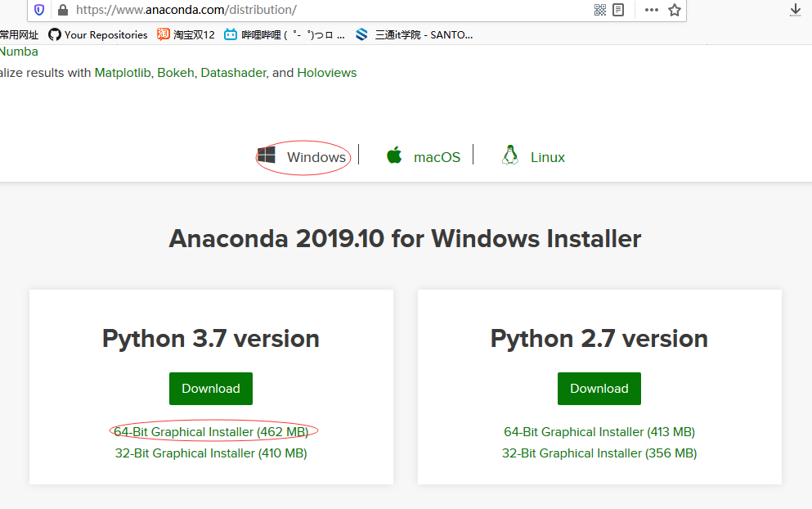
Task: Open 三通it学院 SANTO bookmark
Action: (x=415, y=34)
